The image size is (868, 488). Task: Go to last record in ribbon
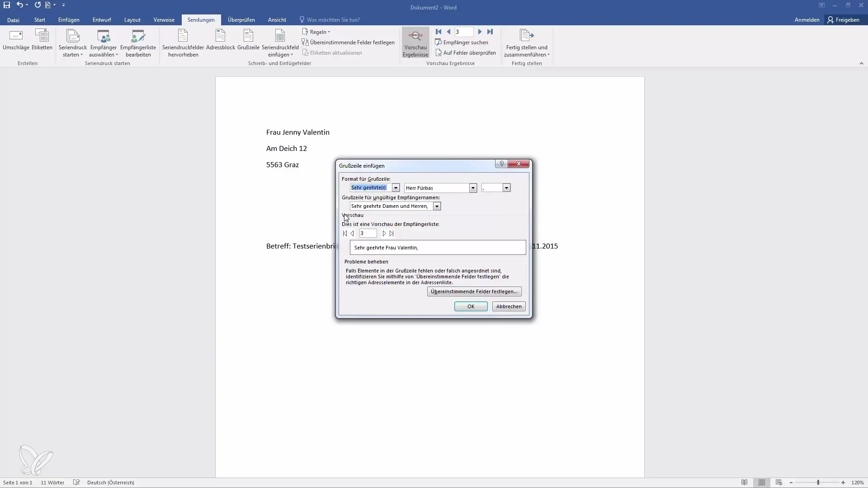point(490,32)
